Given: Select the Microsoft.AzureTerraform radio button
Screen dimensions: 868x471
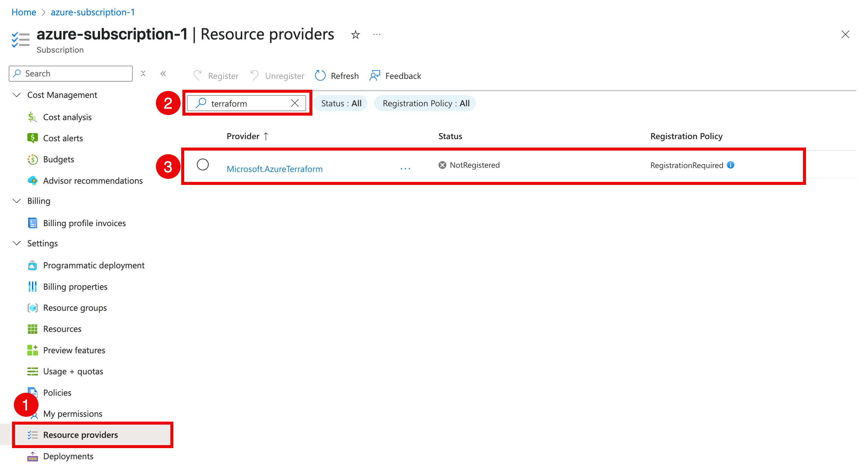Looking at the screenshot, I should (x=203, y=164).
